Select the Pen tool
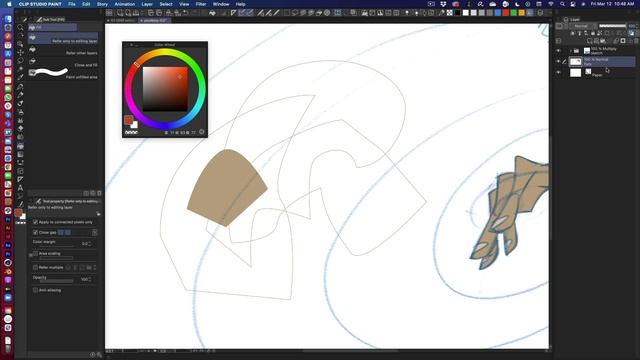Screen dimensions: 640x360 tap(20, 87)
